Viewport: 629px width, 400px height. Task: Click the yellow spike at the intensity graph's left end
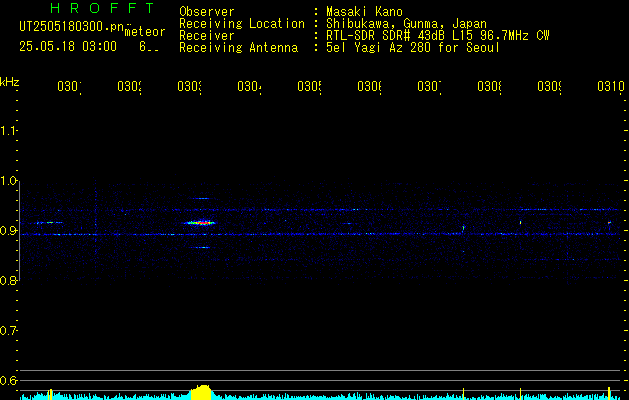[x=50, y=394]
